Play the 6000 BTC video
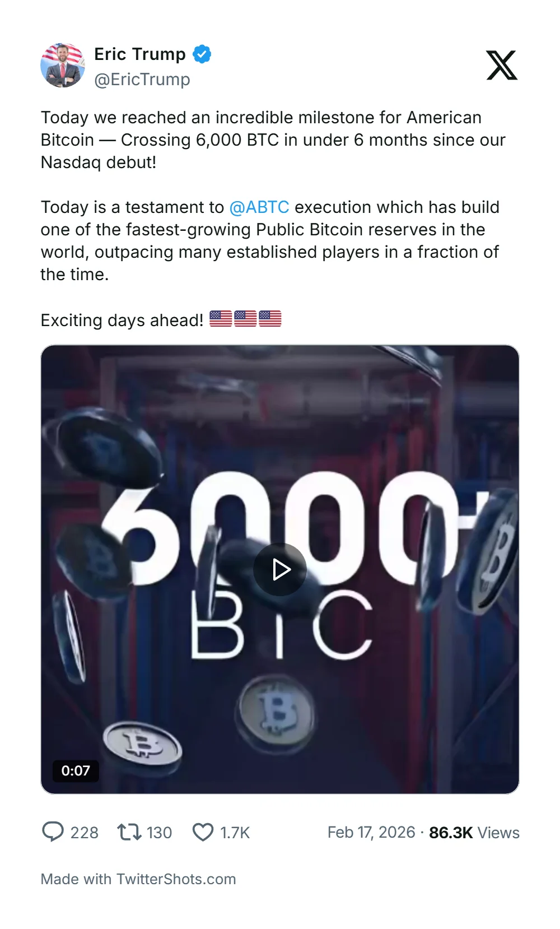Image resolution: width=560 pixels, height=929 pixels. [280, 569]
